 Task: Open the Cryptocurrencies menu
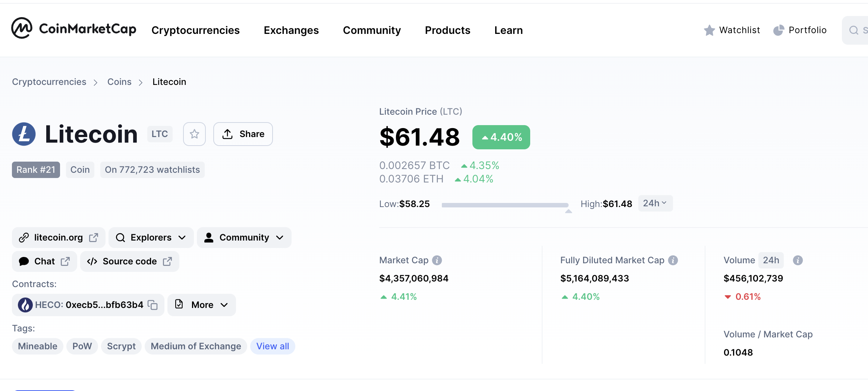tap(195, 30)
